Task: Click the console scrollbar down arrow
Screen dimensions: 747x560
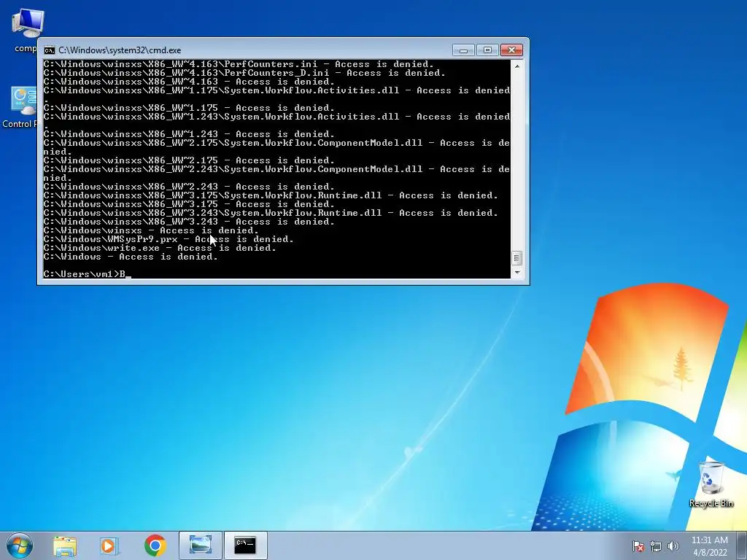Action: click(x=517, y=273)
